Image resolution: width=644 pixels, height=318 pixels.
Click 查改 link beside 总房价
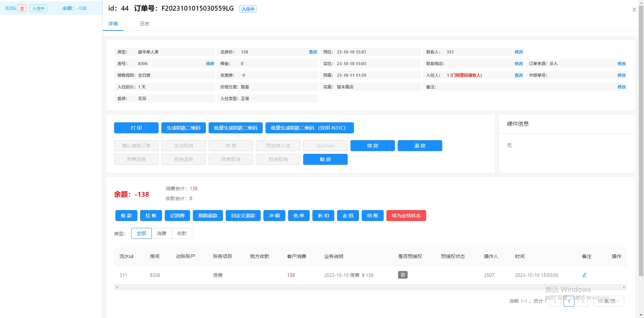pos(313,52)
